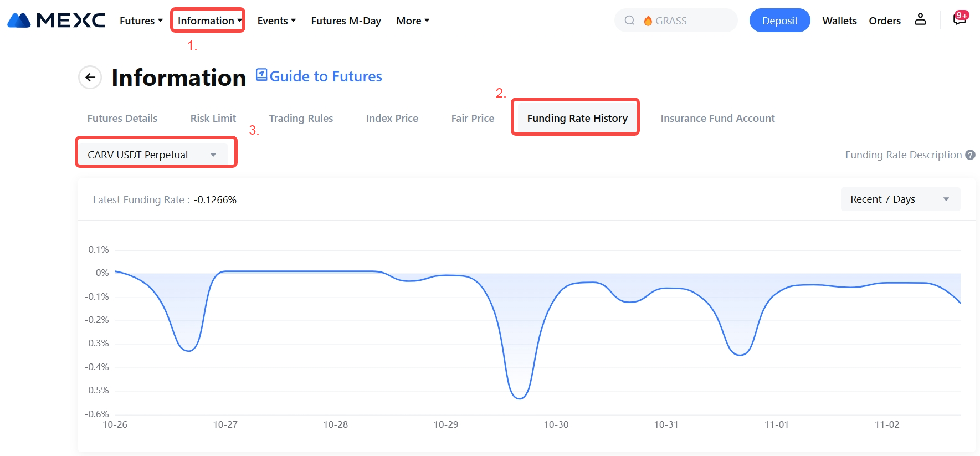Switch to the Funding Rate History tab

(577, 118)
